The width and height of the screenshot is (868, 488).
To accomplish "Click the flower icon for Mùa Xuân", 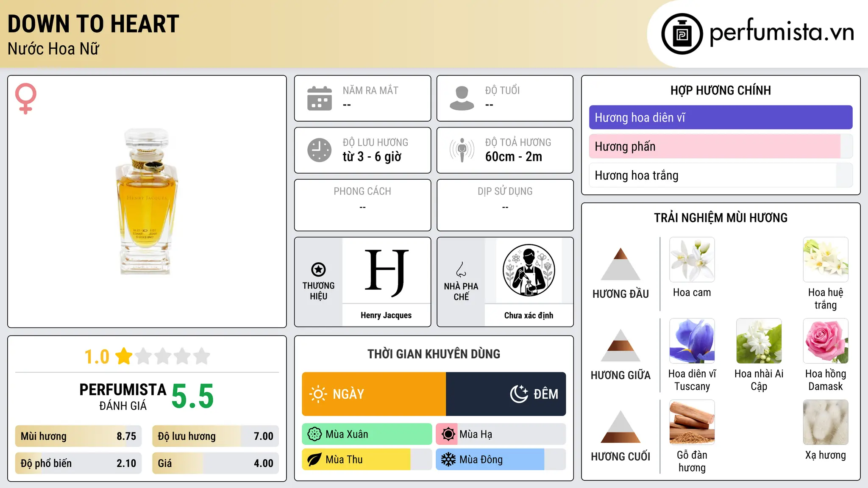I will point(314,434).
